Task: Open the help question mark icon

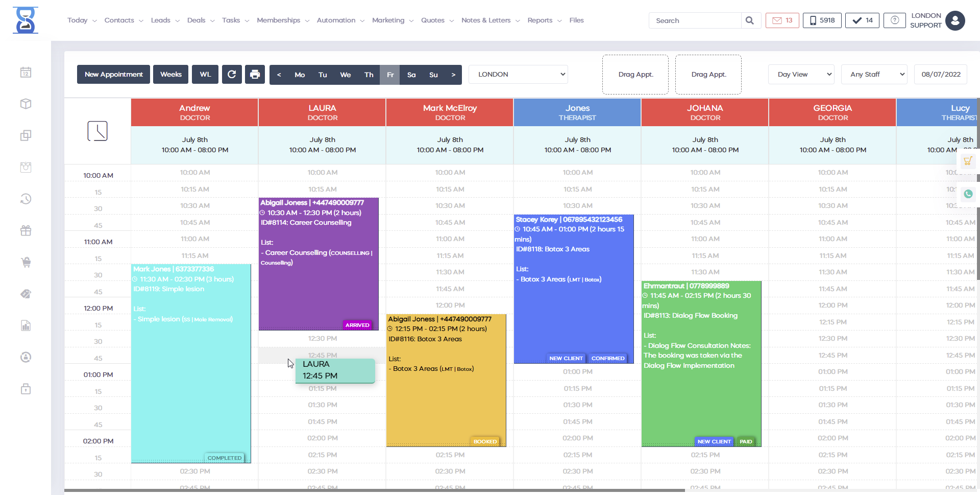Action: coord(894,20)
